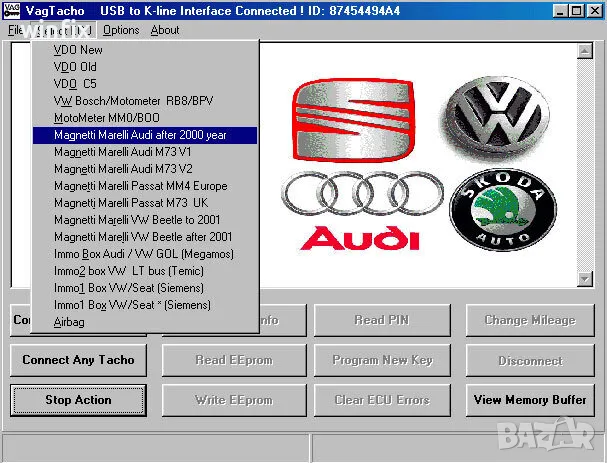Screen dimensions: 607x463
Task: Maximize the VagTacho window
Action: click(x=576, y=11)
